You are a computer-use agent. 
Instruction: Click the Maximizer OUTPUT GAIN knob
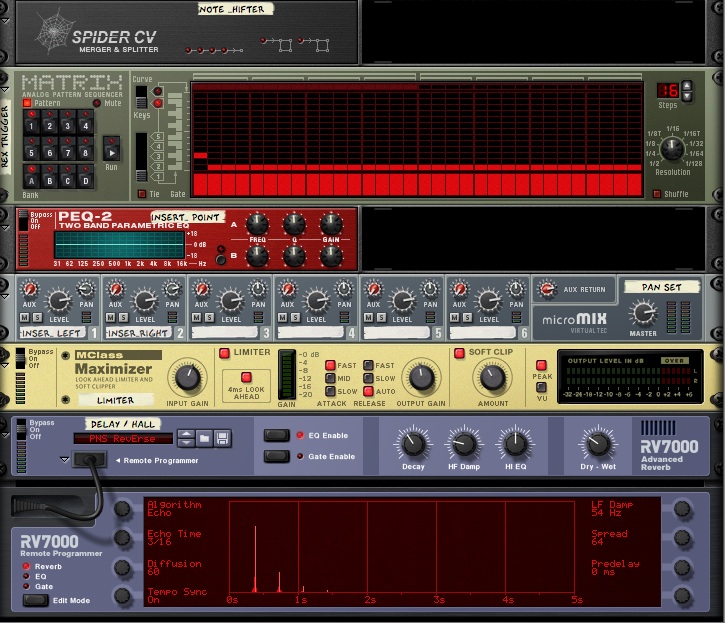(x=421, y=378)
